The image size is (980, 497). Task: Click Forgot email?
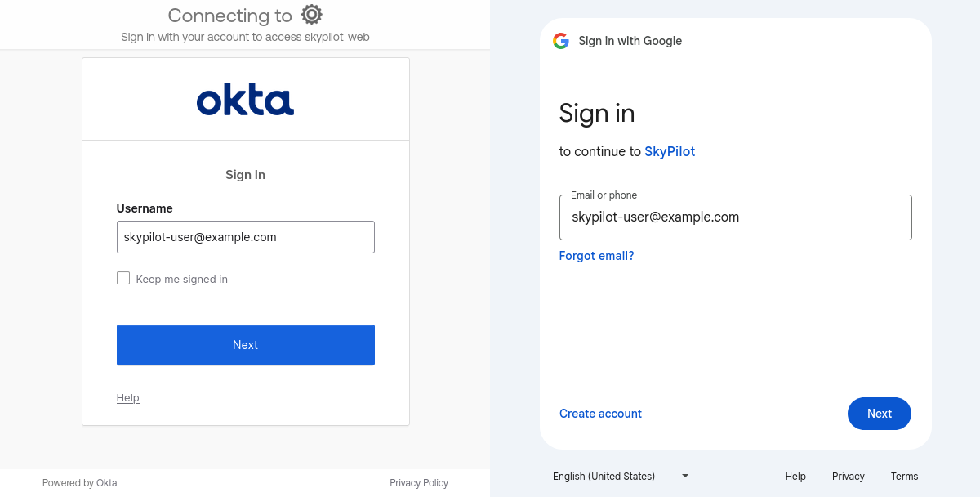click(596, 256)
